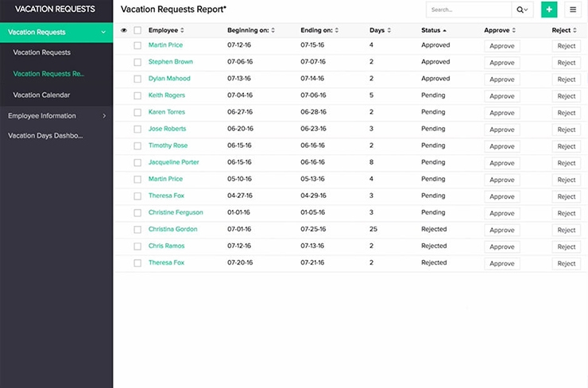588x388 pixels.
Task: Check the box for Karen Torres
Action: coord(137,113)
